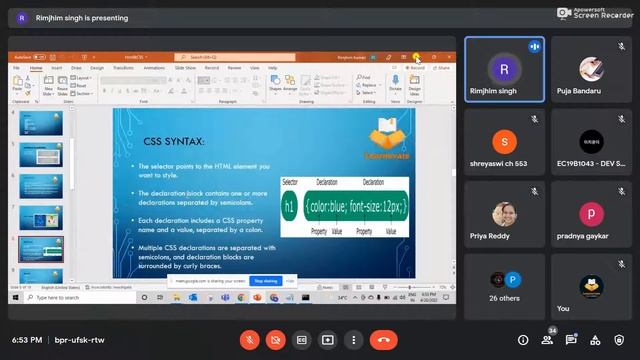
Task: Click the PowerPoint title-bar search box
Action: 235,57
